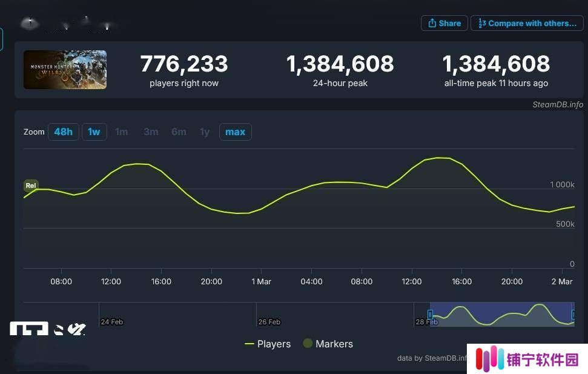Select the 1w zoom range
Image resolution: width=588 pixels, height=374 pixels.
tap(94, 132)
